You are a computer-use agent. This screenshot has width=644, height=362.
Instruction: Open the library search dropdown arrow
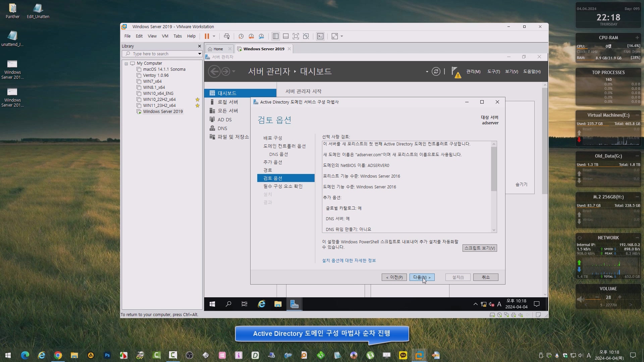click(200, 54)
